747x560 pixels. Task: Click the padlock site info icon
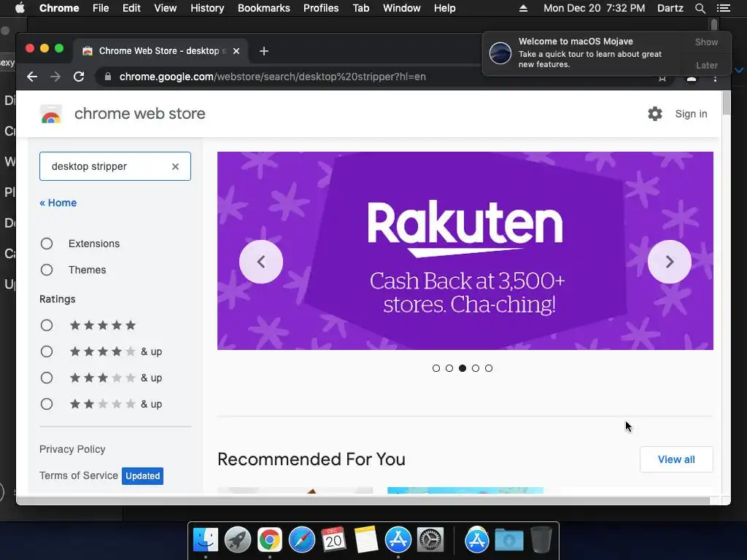click(108, 77)
